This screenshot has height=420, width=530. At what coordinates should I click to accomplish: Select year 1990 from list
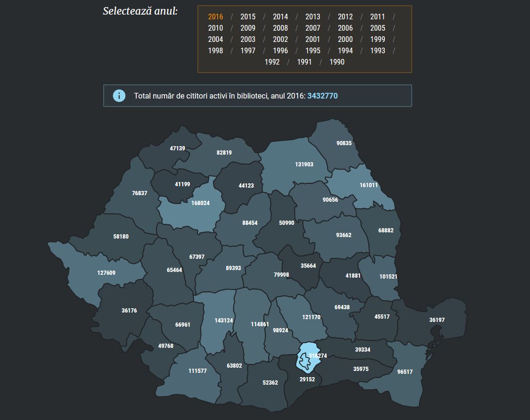tap(337, 62)
